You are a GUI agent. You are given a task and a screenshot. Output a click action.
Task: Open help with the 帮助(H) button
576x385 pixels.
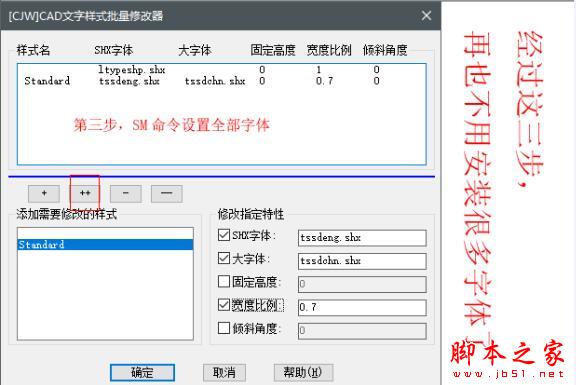click(303, 373)
